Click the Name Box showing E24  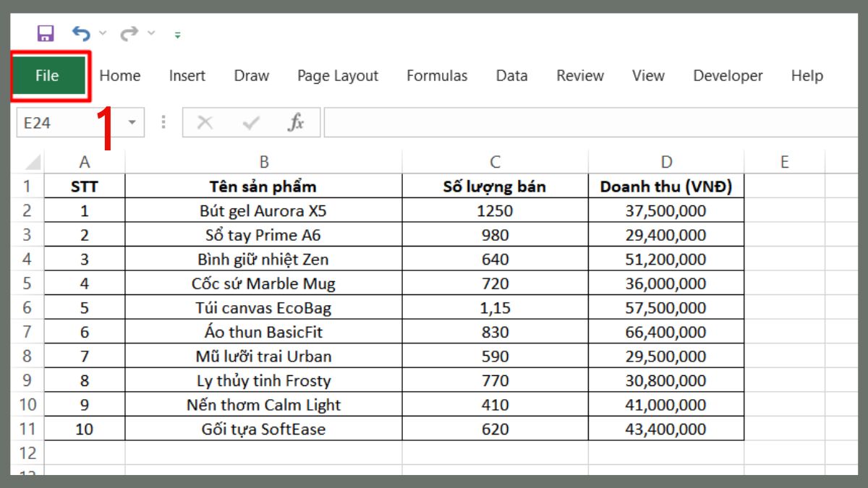pyautogui.click(x=69, y=123)
